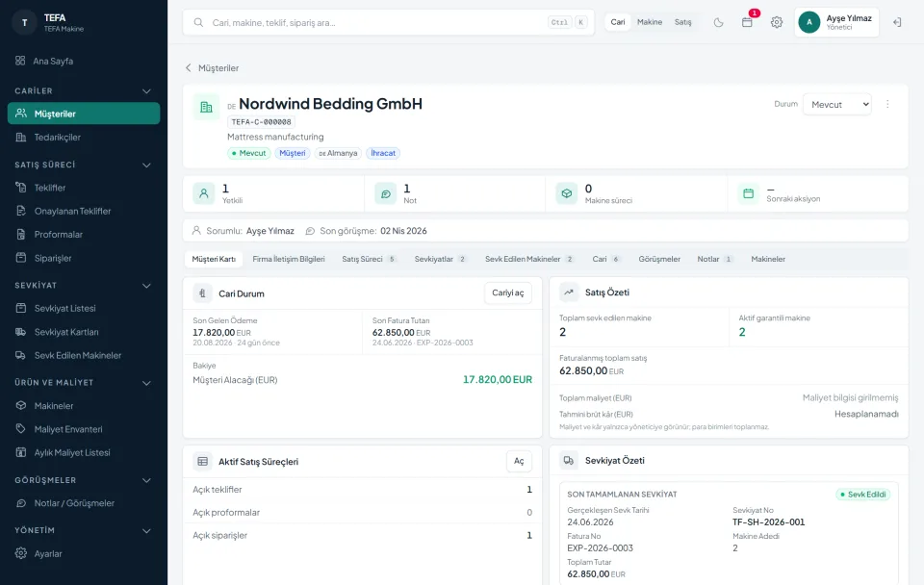Image resolution: width=924 pixels, height=585 pixels.
Task: Open Teklifler in sidebar
Action: coord(84,188)
